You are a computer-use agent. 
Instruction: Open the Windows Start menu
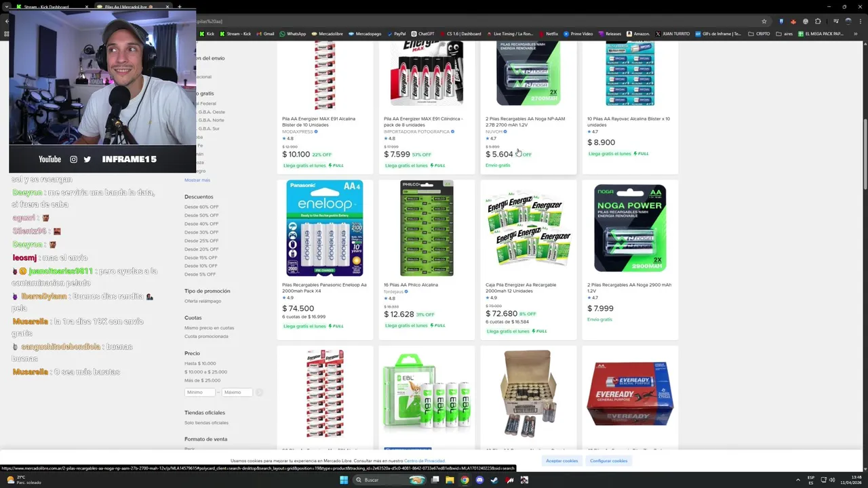(344, 480)
